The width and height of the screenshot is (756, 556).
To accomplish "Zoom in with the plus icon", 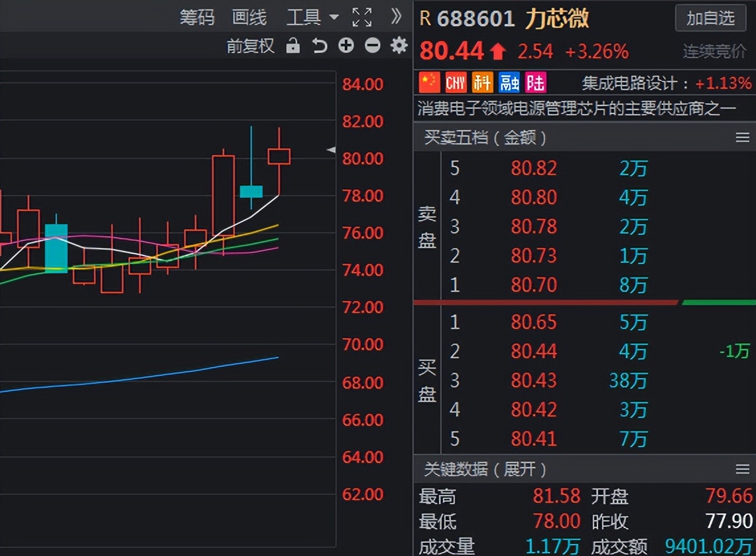I will click(x=346, y=46).
